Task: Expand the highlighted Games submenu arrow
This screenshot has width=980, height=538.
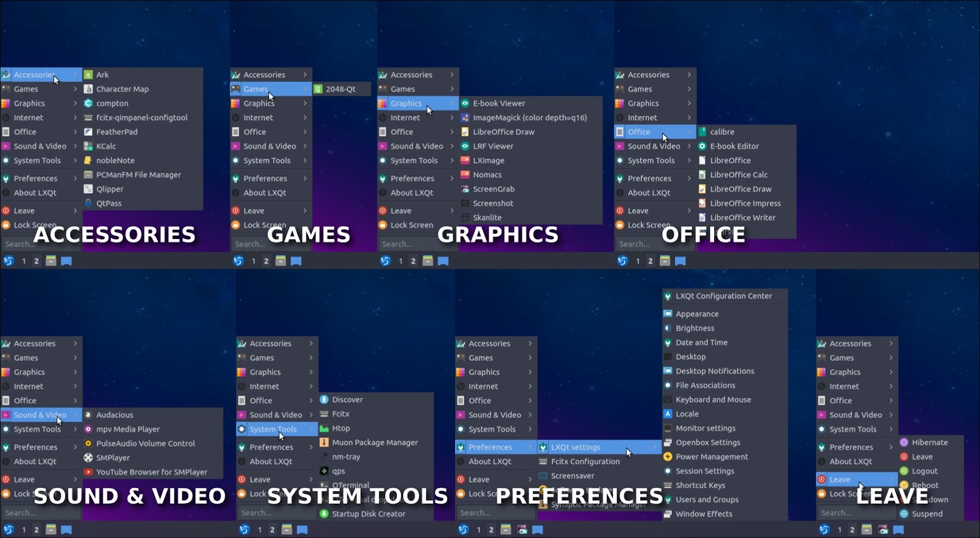Action: pyautogui.click(x=305, y=89)
